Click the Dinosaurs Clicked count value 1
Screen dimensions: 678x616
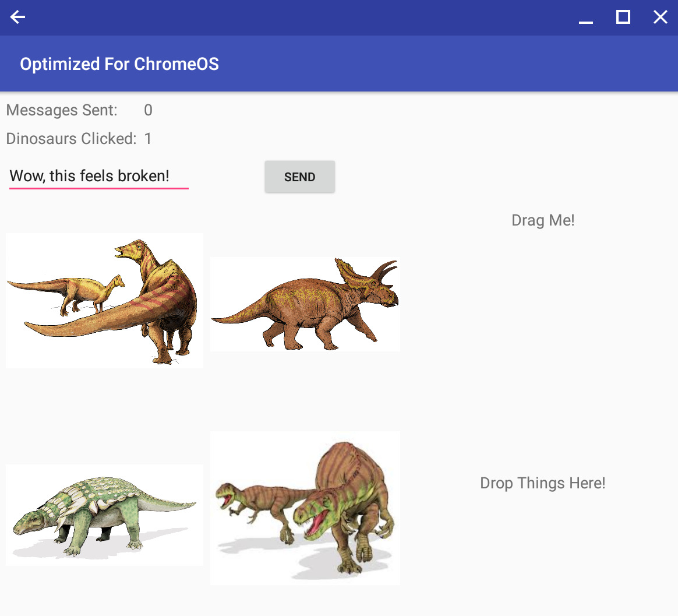[148, 139]
